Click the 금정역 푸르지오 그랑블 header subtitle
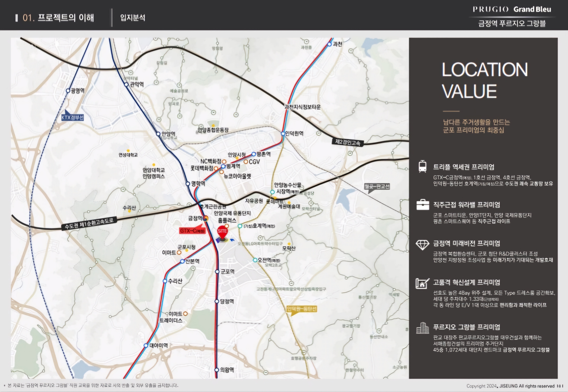Viewport: 568px width, 392px height. click(512, 24)
